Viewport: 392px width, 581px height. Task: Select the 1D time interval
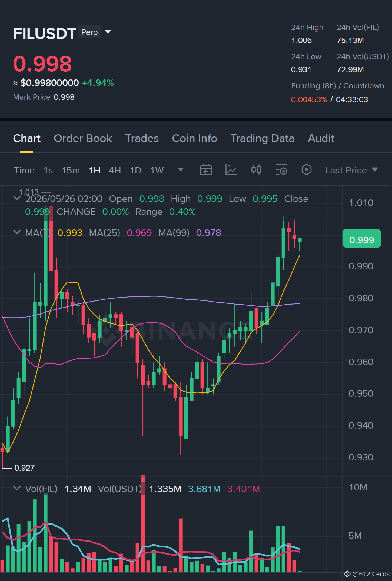135,170
